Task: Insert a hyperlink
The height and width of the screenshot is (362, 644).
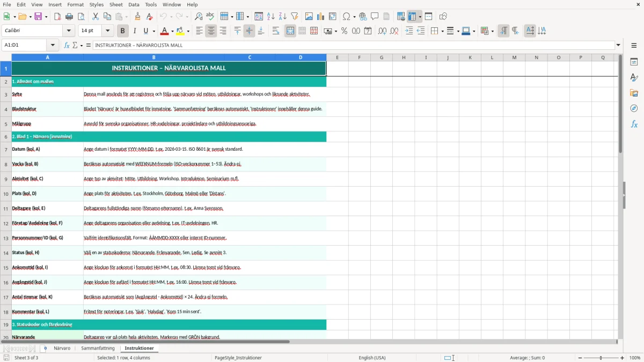Action: click(x=363, y=17)
